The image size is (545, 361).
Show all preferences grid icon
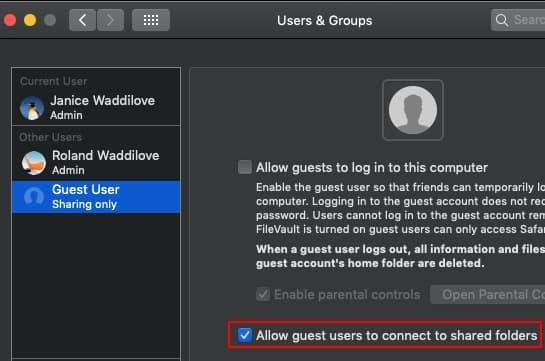(x=151, y=20)
